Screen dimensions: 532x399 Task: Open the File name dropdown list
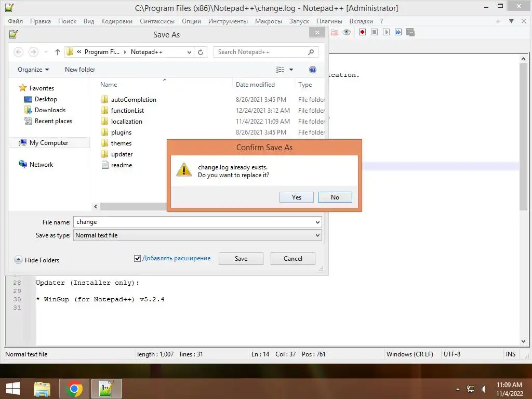(317, 222)
